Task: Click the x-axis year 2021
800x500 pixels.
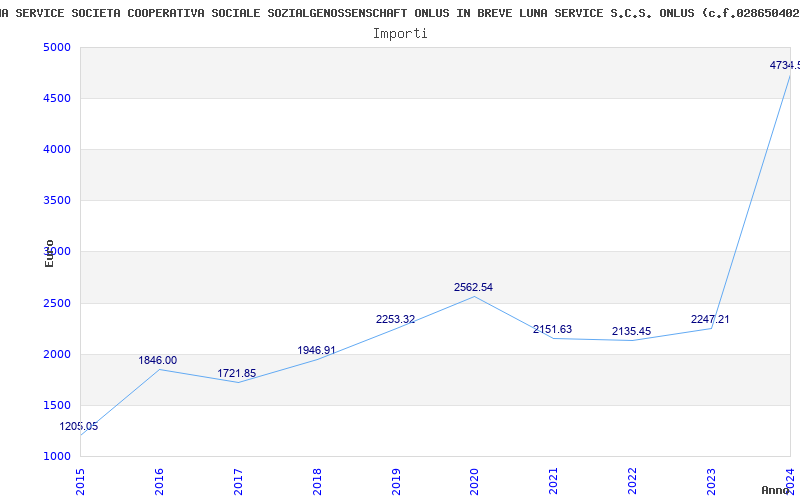Action: coord(554,482)
